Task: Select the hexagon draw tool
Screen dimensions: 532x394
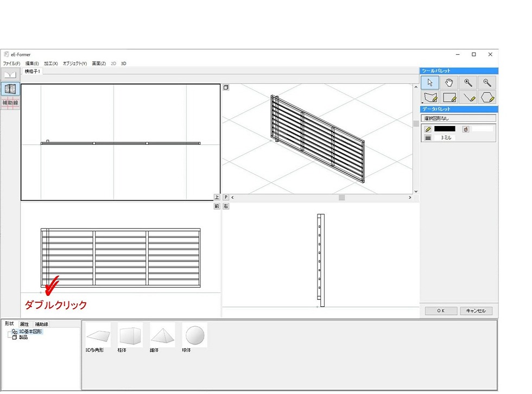Action: (x=487, y=97)
